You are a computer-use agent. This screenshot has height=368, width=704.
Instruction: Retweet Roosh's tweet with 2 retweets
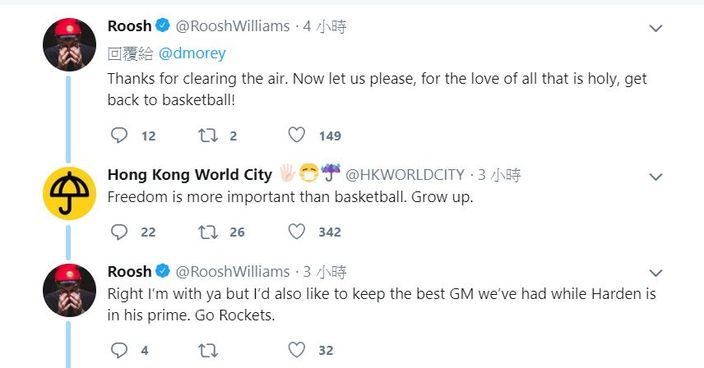click(x=208, y=135)
